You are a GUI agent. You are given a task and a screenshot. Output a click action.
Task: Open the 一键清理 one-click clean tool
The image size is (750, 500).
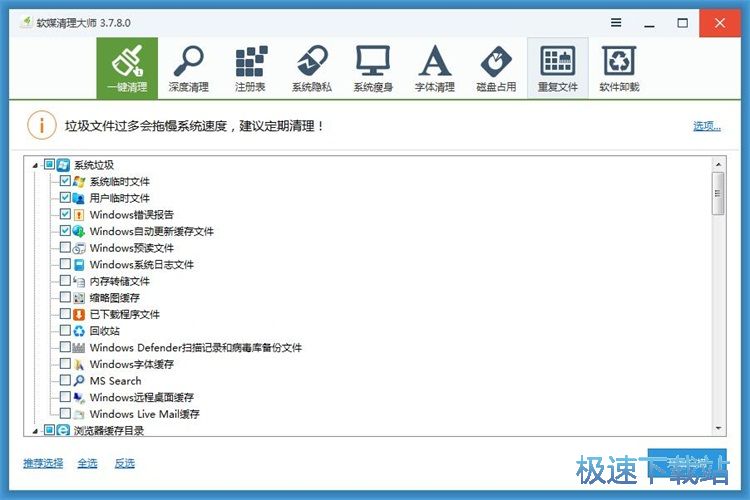tap(127, 68)
